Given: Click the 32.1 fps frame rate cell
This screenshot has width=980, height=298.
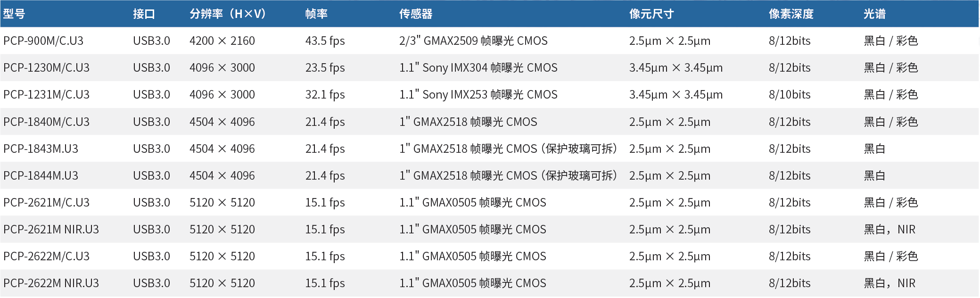Looking at the screenshot, I should point(325,95).
